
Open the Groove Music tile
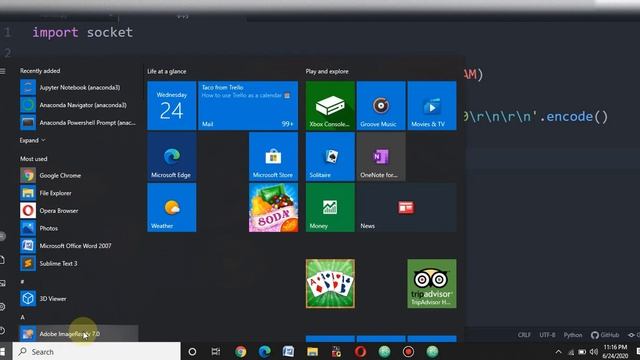pos(381,106)
